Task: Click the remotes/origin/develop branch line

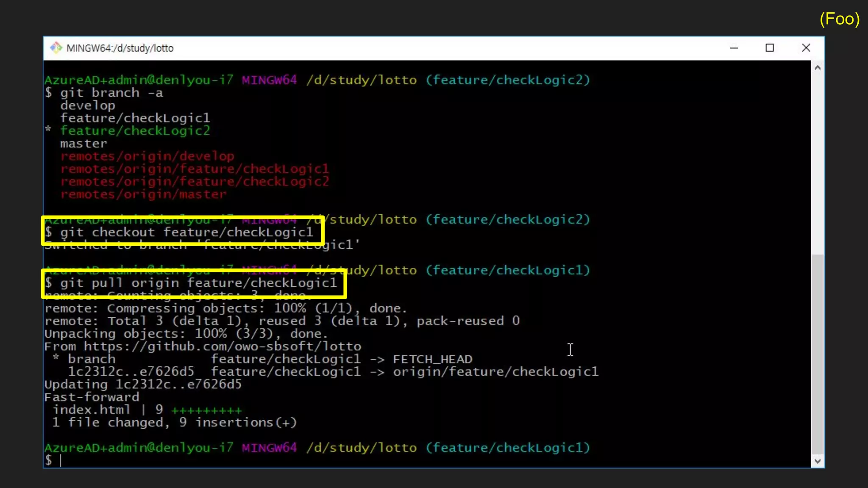Action: click(x=147, y=156)
